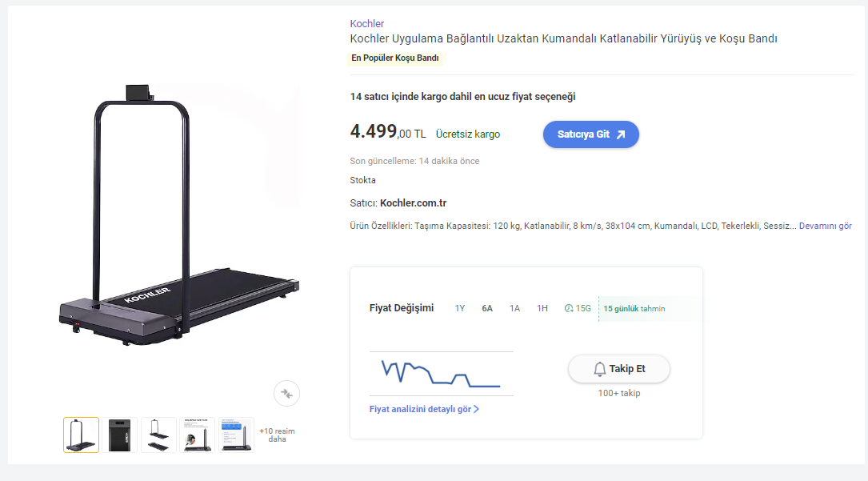868x481 pixels.
Task: Select the second thumbnail showing the black panel
Action: pos(120,435)
